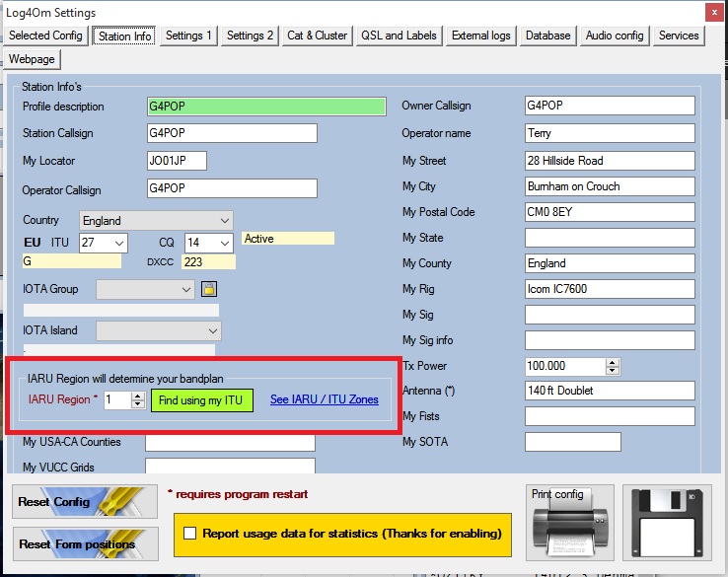Click the My Sig info field
728x577 pixels.
(x=610, y=340)
